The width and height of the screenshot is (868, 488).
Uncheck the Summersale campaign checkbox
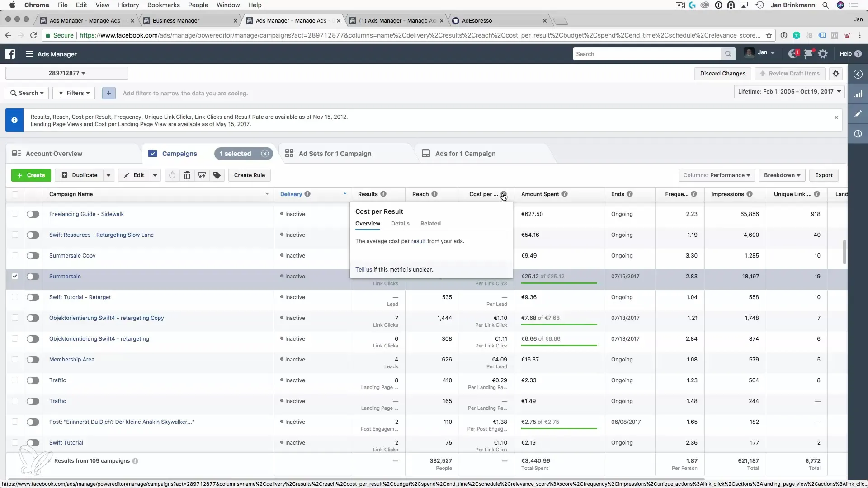15,276
